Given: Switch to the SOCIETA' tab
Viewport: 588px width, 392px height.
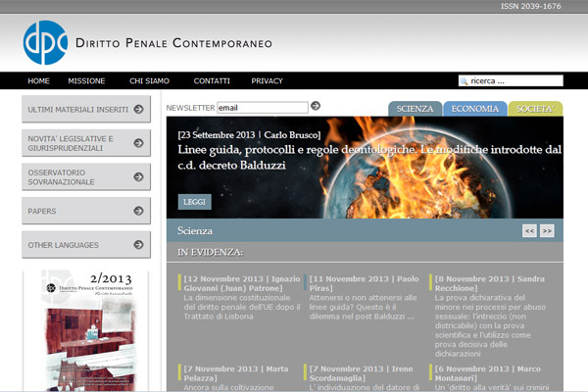Looking at the screenshot, I should click(x=535, y=109).
